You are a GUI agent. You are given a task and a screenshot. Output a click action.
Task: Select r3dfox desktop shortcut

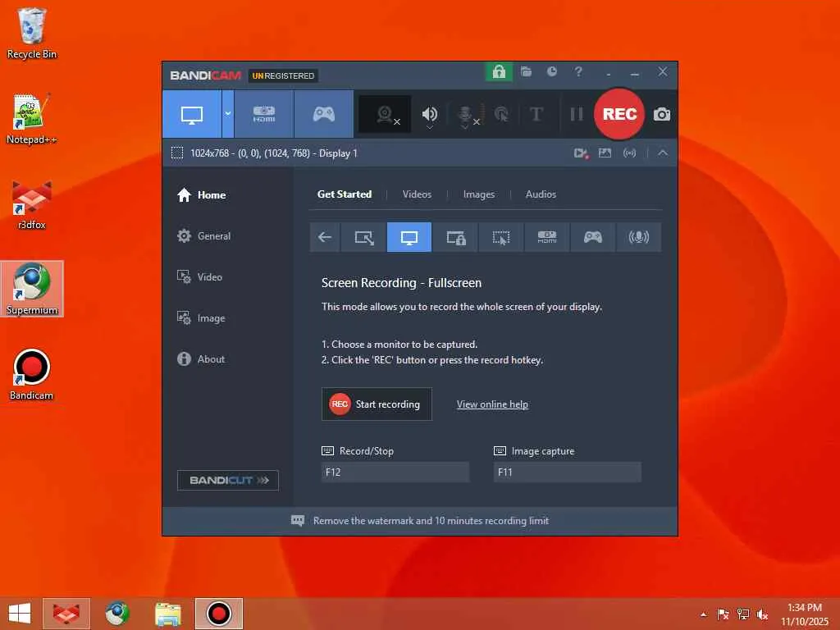click(x=32, y=204)
